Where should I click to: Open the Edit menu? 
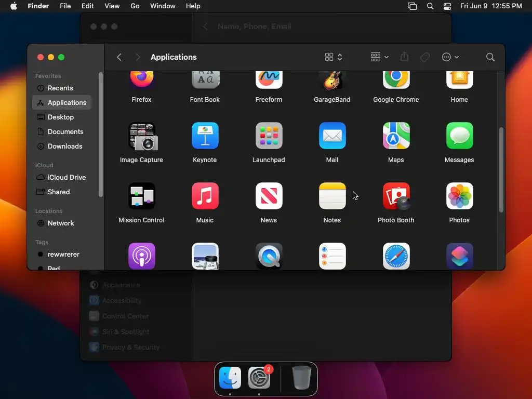[87, 6]
